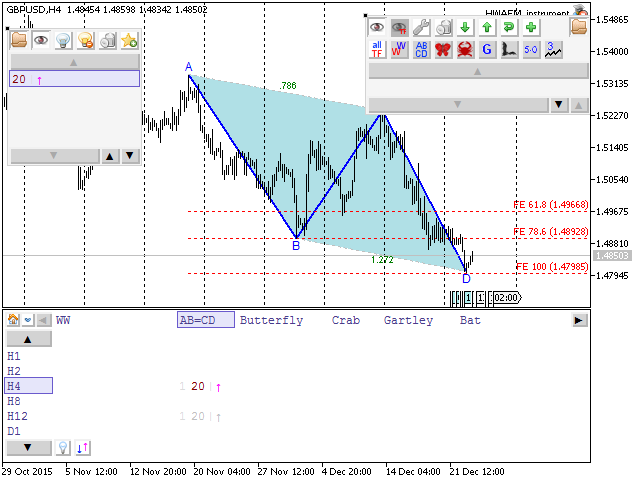Toggle the 3 zigzag drives pattern button
Viewport: 640px width, 480px height.
pyautogui.click(x=553, y=50)
